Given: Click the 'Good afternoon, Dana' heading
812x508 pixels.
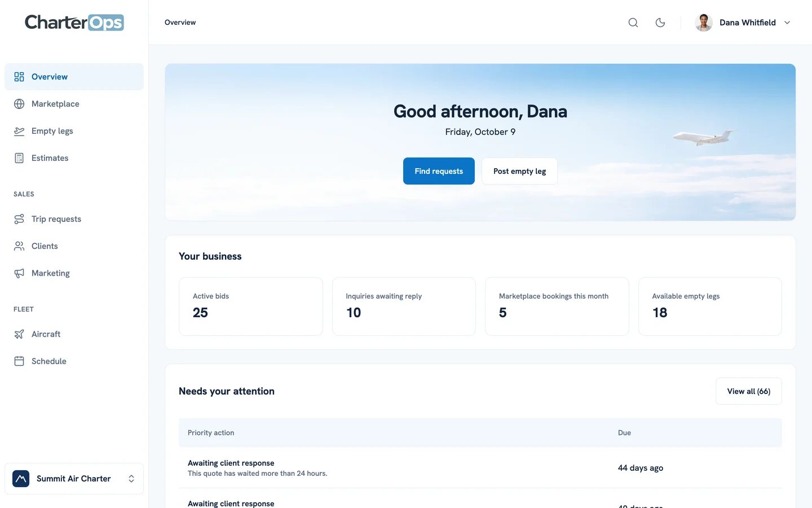Looking at the screenshot, I should pyautogui.click(x=480, y=111).
